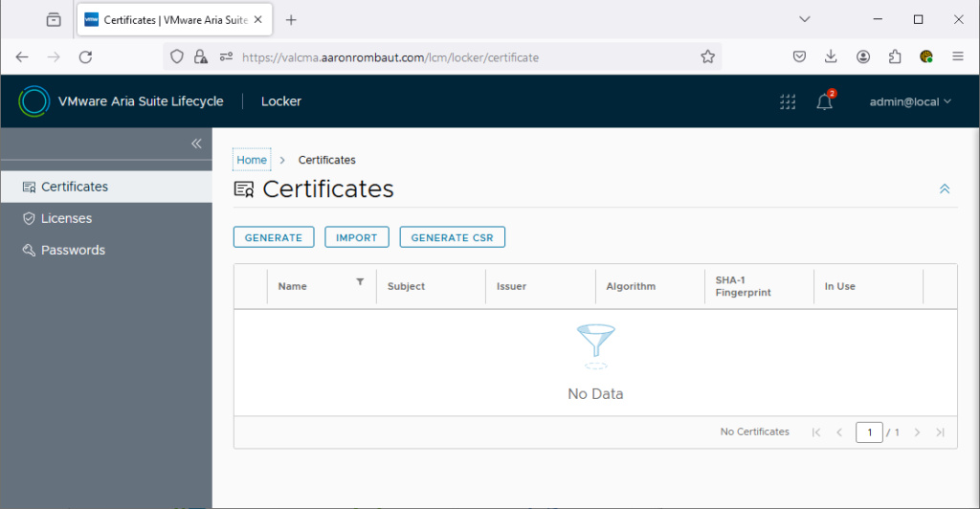The image size is (980, 509).
Task: Click the Generate CSR button
Action: click(x=452, y=237)
